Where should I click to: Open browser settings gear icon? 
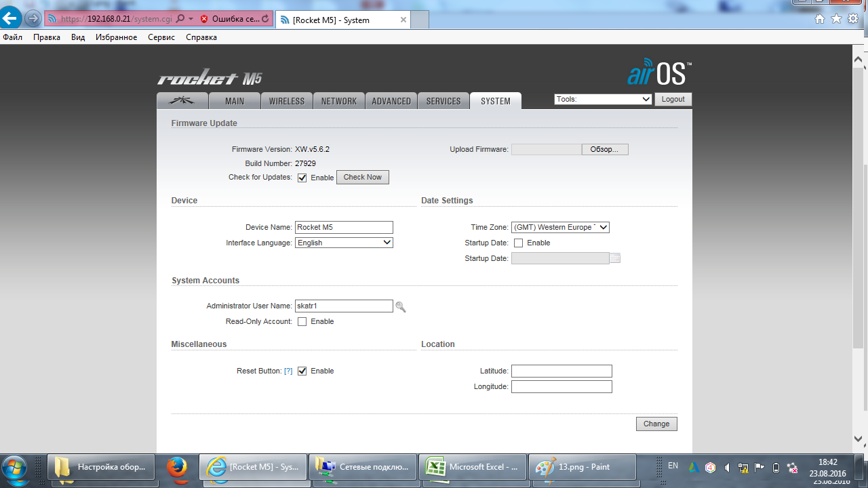pyautogui.click(x=854, y=19)
